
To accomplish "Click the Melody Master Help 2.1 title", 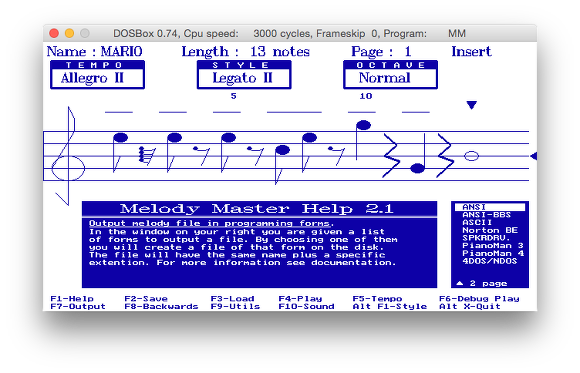I will pyautogui.click(x=256, y=209).
